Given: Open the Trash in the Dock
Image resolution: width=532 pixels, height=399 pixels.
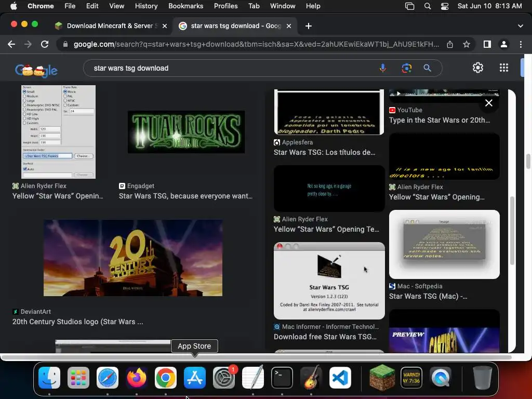Looking at the screenshot, I should 483,378.
